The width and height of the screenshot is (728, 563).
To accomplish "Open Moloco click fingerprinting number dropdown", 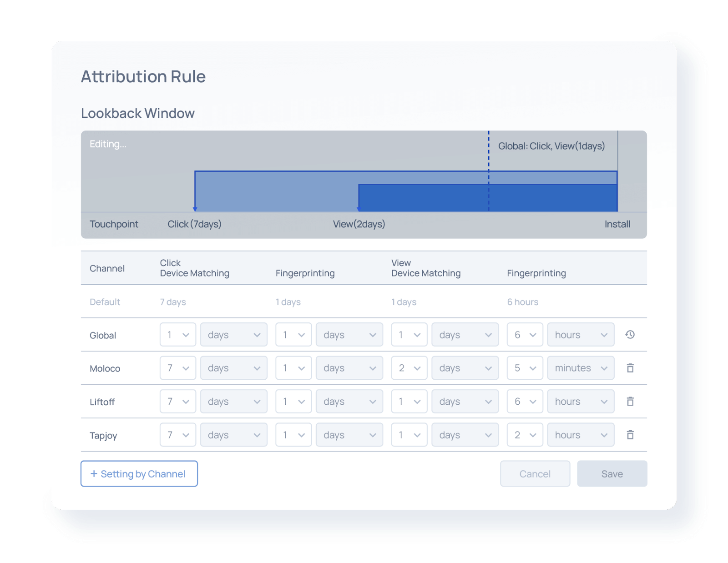I will 293,368.
